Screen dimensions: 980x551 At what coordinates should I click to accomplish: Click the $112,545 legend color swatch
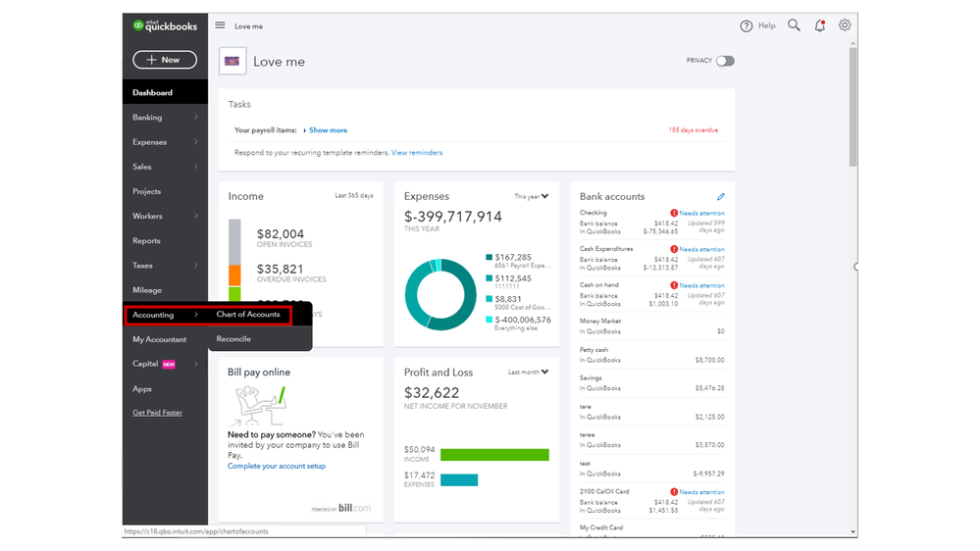[489, 278]
